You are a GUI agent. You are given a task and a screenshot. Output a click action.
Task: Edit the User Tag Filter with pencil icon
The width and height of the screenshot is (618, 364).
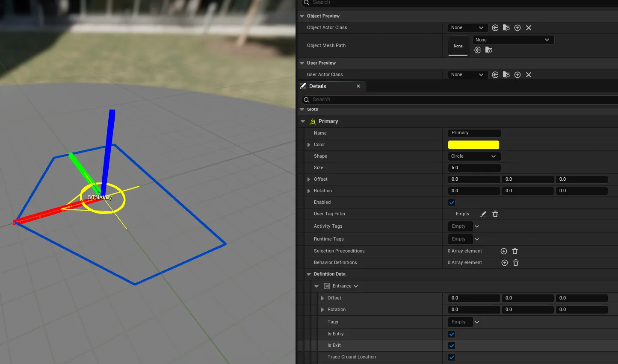tap(483, 214)
